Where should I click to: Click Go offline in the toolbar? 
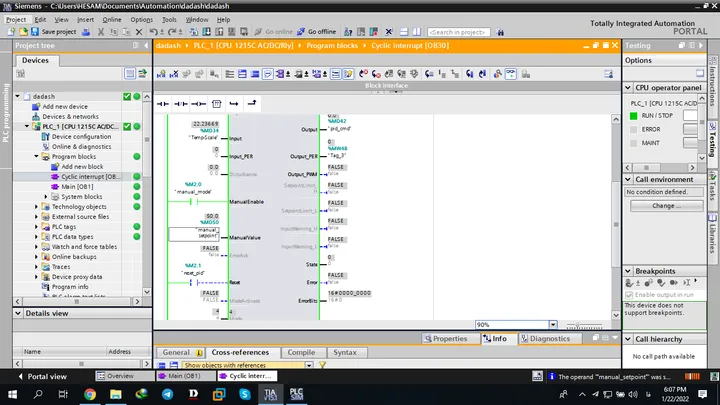coord(317,32)
